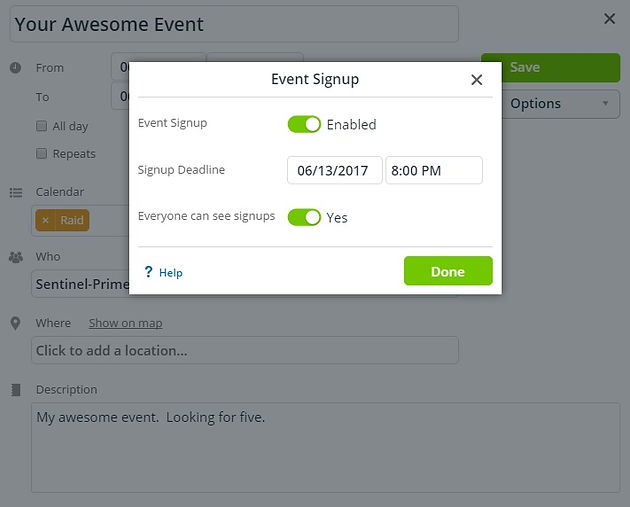Viewport: 630px width, 507px height.
Task: Close the Event Signup dialog
Action: point(477,80)
